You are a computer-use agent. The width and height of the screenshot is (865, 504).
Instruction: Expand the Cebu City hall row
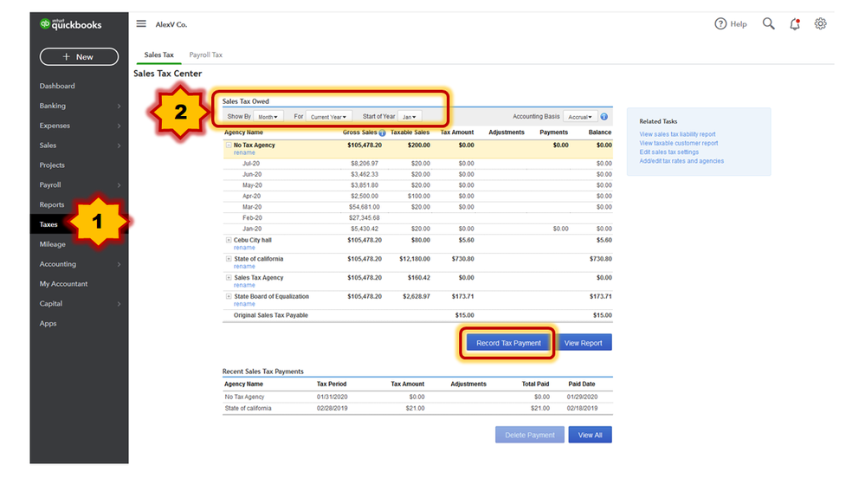coord(229,240)
